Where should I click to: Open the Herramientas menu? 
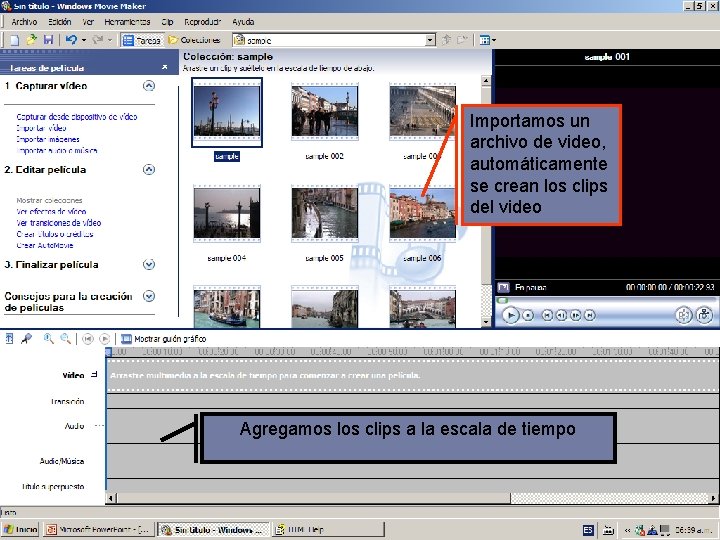tap(127, 22)
